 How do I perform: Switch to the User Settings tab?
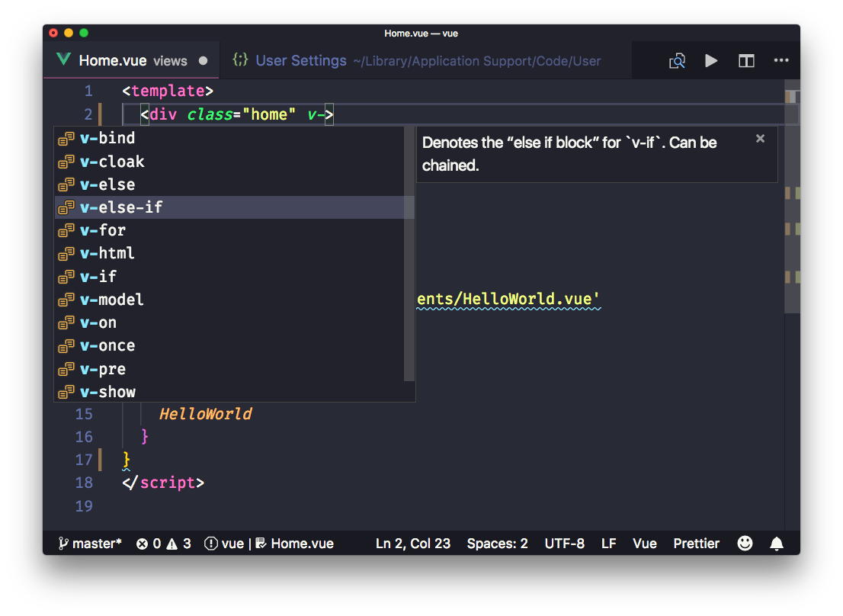(x=301, y=61)
